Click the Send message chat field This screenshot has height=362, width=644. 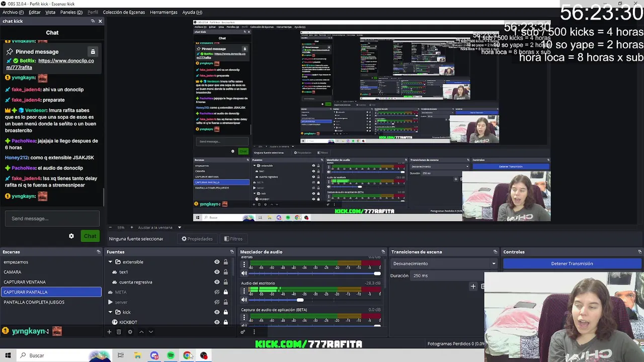[x=52, y=219]
